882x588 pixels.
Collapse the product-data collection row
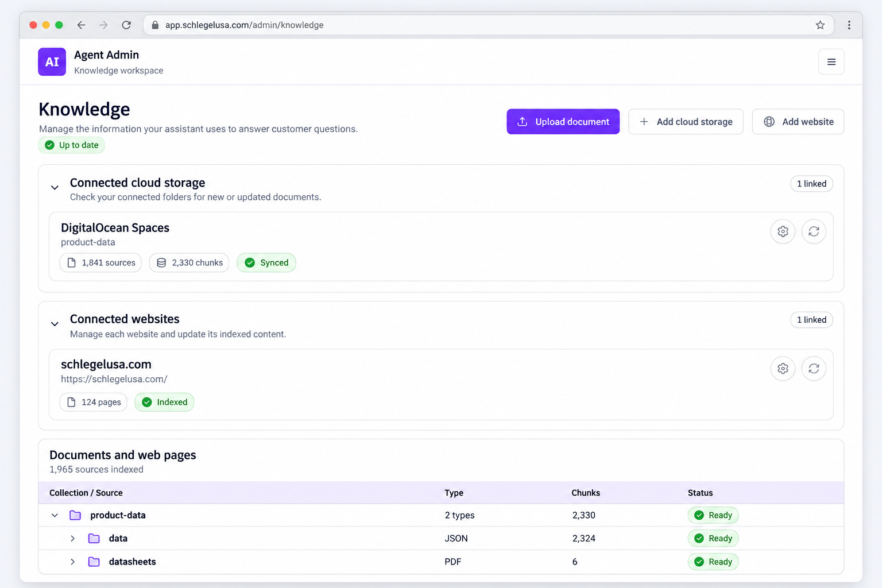point(55,515)
